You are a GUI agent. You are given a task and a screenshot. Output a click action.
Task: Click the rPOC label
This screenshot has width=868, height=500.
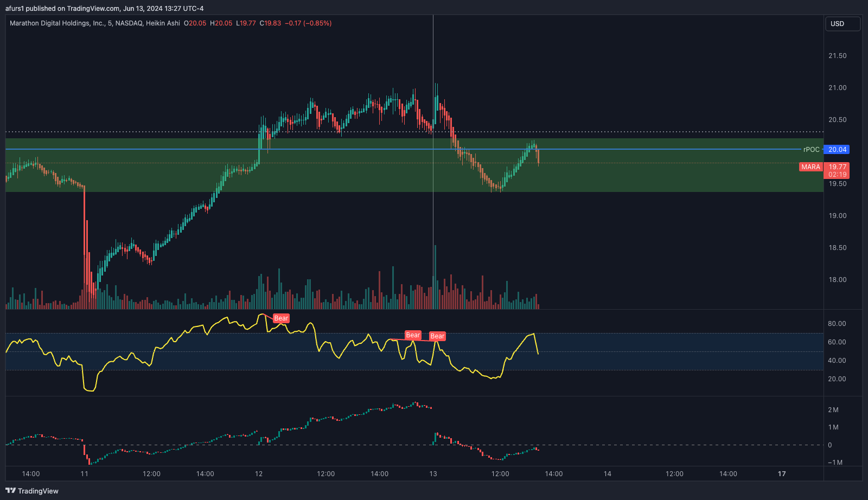pos(812,150)
